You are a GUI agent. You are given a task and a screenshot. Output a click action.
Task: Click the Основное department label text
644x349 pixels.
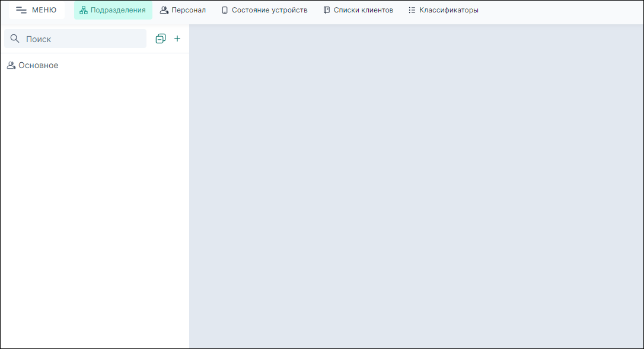pyautogui.click(x=37, y=65)
